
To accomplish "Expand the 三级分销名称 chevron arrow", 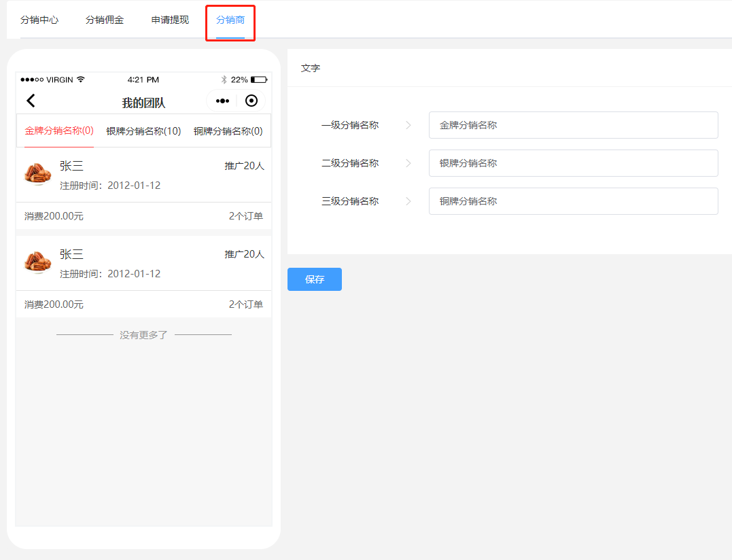I will tap(408, 201).
